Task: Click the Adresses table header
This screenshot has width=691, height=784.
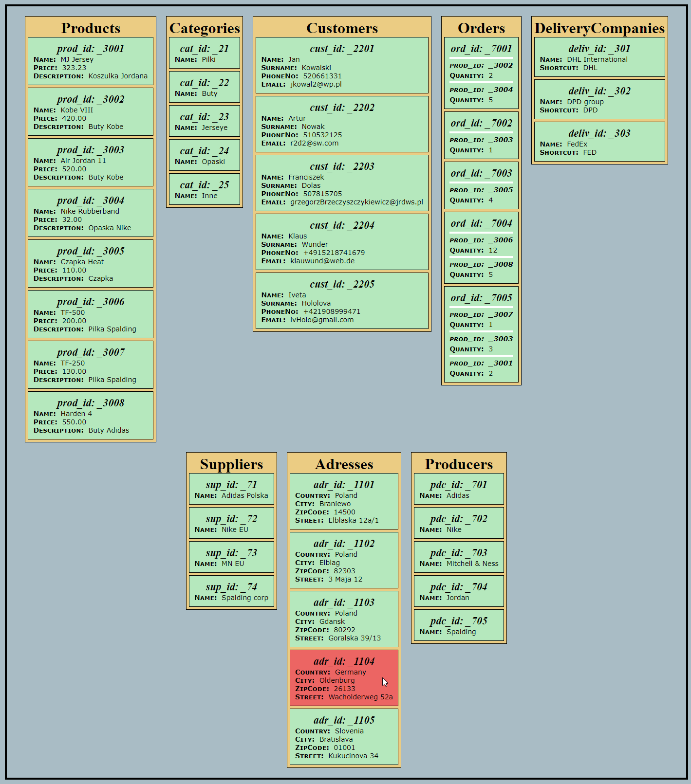Action: coord(344,464)
